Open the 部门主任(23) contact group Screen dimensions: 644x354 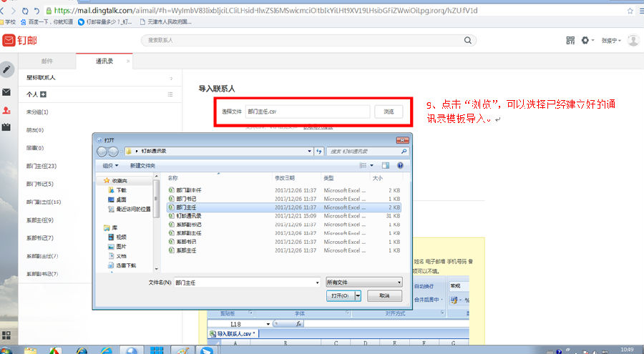pyautogui.click(x=42, y=166)
